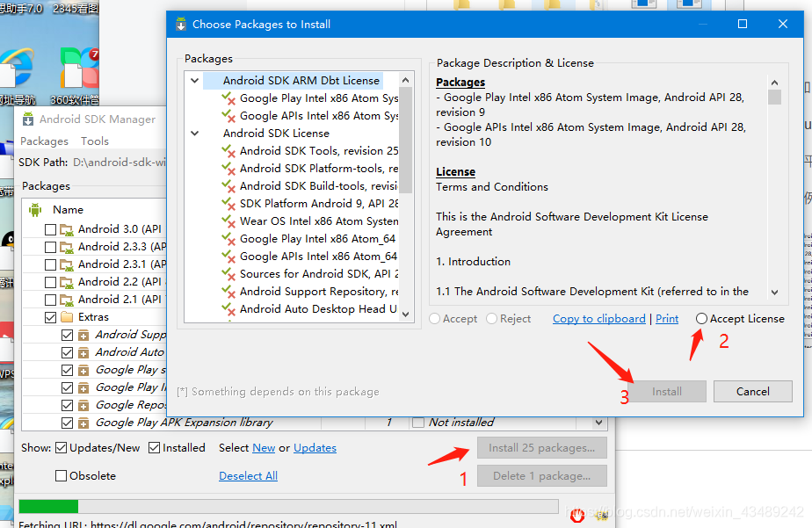The height and width of the screenshot is (528, 812).
Task: Click status icon of Google Play Intel x86 Atom Sys
Action: [228, 98]
